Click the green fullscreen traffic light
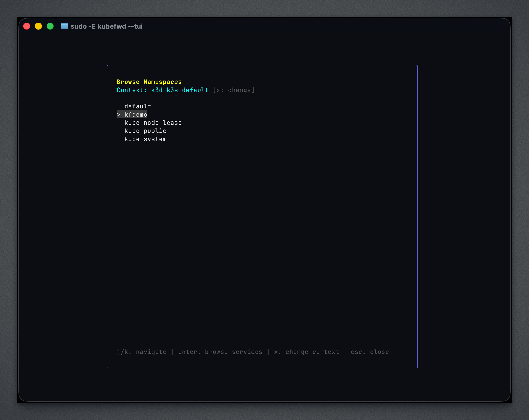 coord(50,26)
